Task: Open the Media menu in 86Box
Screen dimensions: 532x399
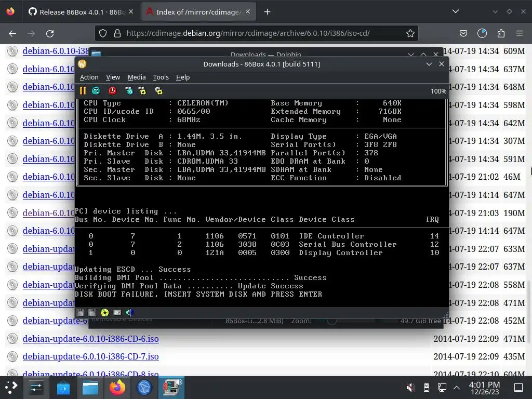Action: (x=137, y=77)
